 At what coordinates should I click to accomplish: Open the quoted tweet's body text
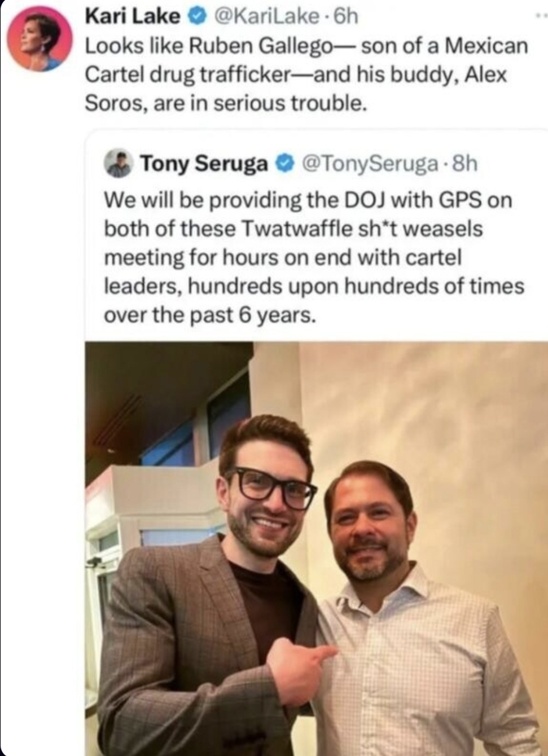tap(313, 257)
